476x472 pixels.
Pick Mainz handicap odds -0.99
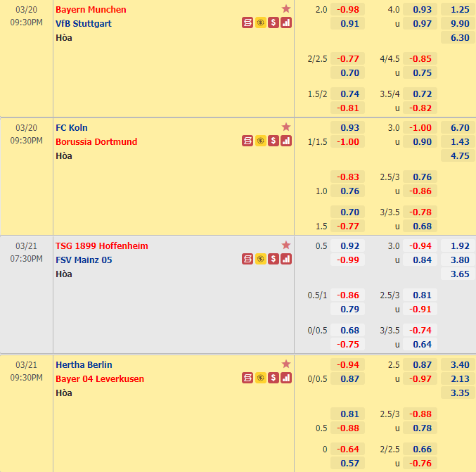347,260
